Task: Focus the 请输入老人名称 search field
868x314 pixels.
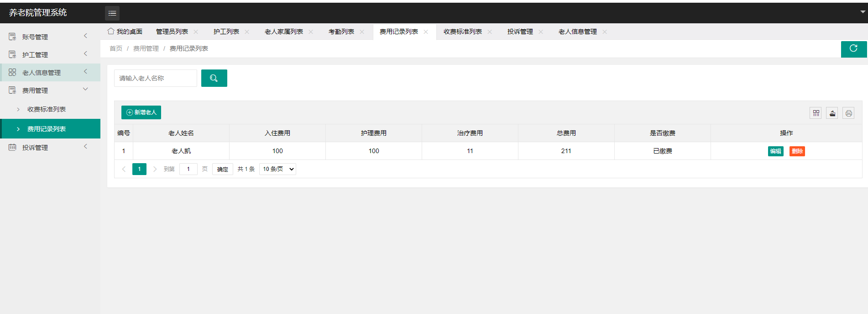Action: pyautogui.click(x=156, y=78)
